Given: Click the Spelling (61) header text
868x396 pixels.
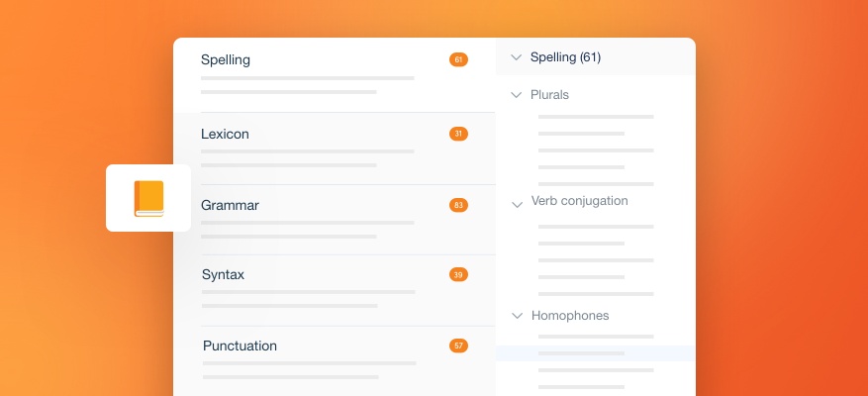Looking at the screenshot, I should pos(565,57).
